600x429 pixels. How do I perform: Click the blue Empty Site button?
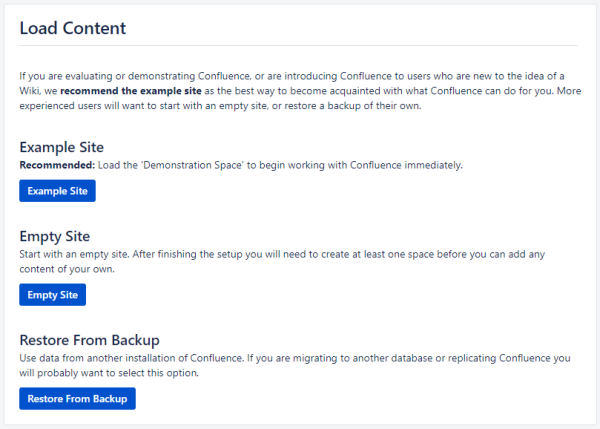(x=53, y=295)
